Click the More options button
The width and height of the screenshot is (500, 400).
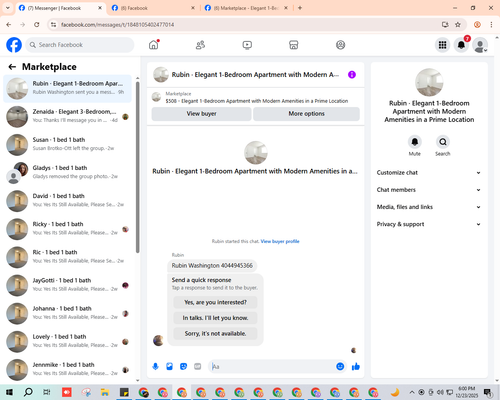click(x=306, y=114)
